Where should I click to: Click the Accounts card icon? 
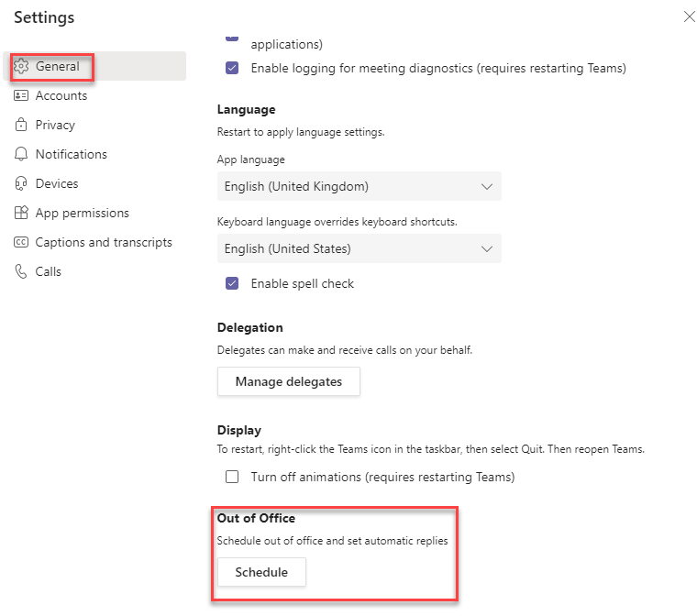tap(21, 95)
